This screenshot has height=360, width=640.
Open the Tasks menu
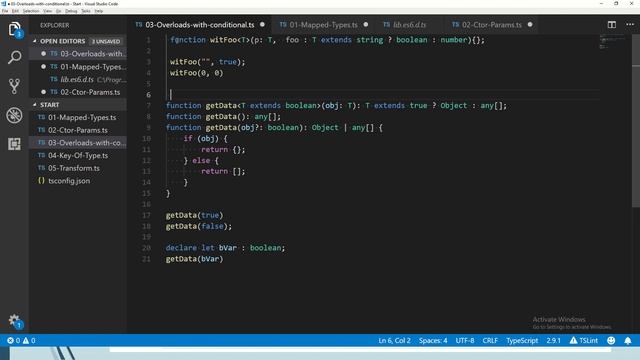[86, 11]
